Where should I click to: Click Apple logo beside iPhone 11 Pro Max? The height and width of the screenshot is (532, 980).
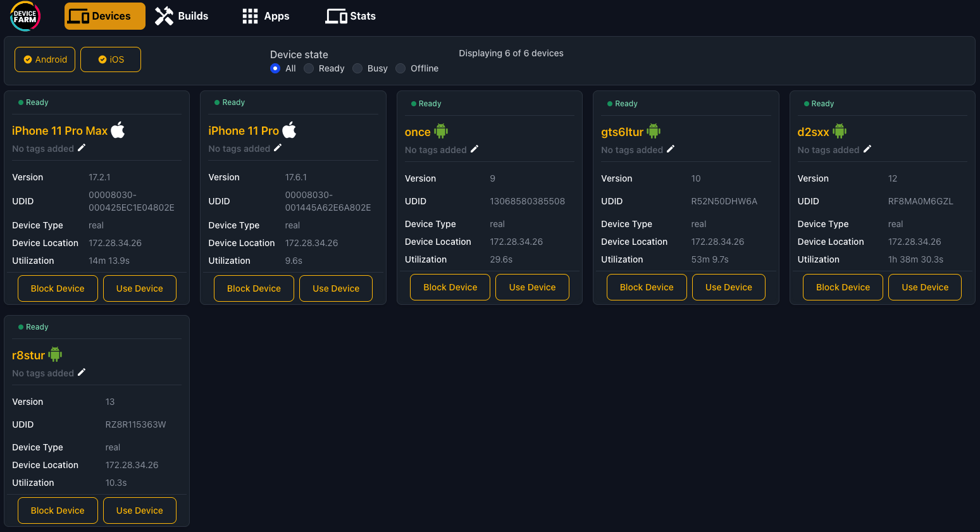[x=118, y=130]
